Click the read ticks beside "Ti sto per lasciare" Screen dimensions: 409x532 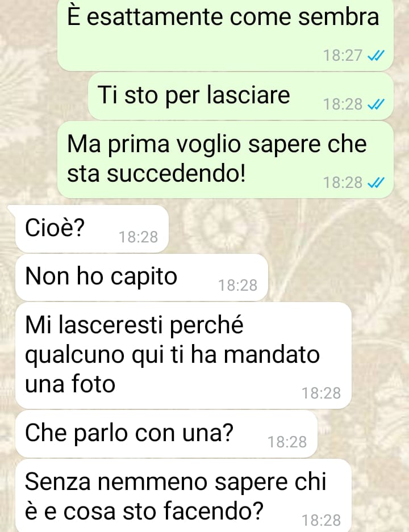[376, 104]
